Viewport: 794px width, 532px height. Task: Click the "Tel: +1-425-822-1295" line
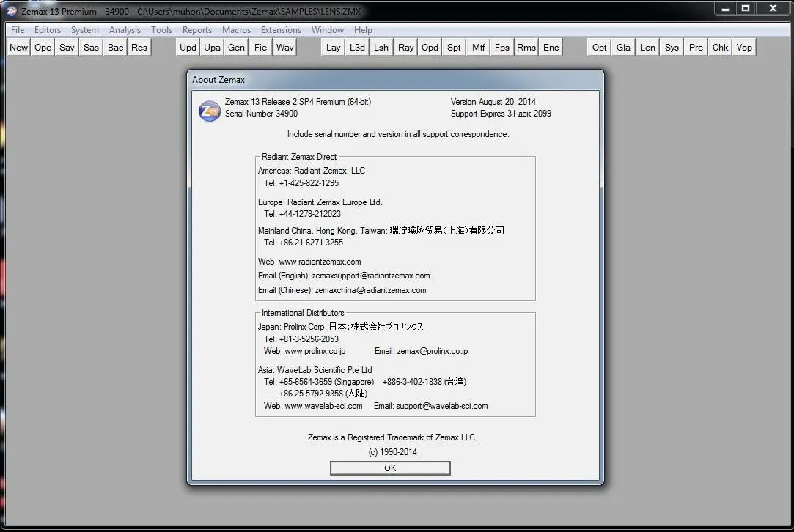[x=301, y=183]
